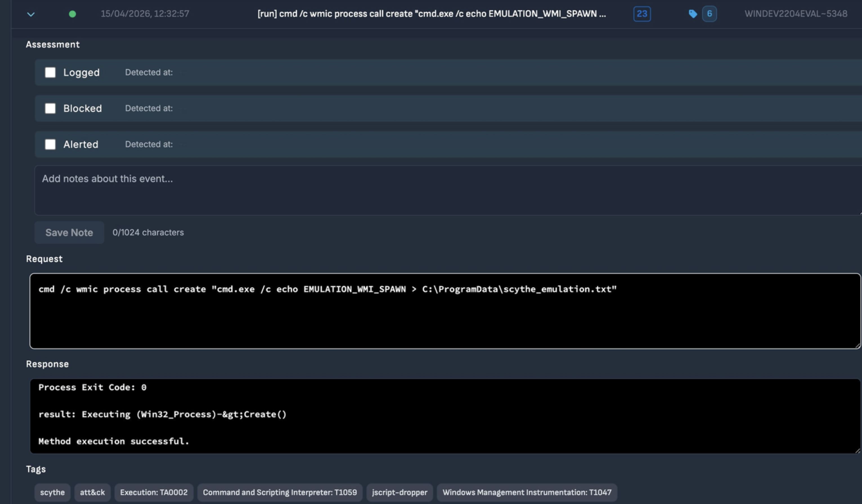Click the Execution: TA0002 tag
Screen dimensions: 862x504
[154, 492]
